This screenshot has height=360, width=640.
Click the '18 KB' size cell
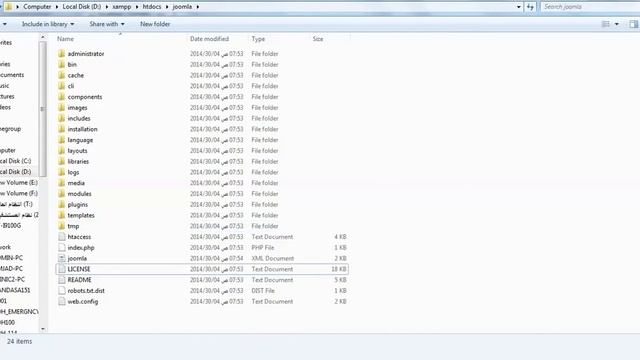pyautogui.click(x=339, y=269)
